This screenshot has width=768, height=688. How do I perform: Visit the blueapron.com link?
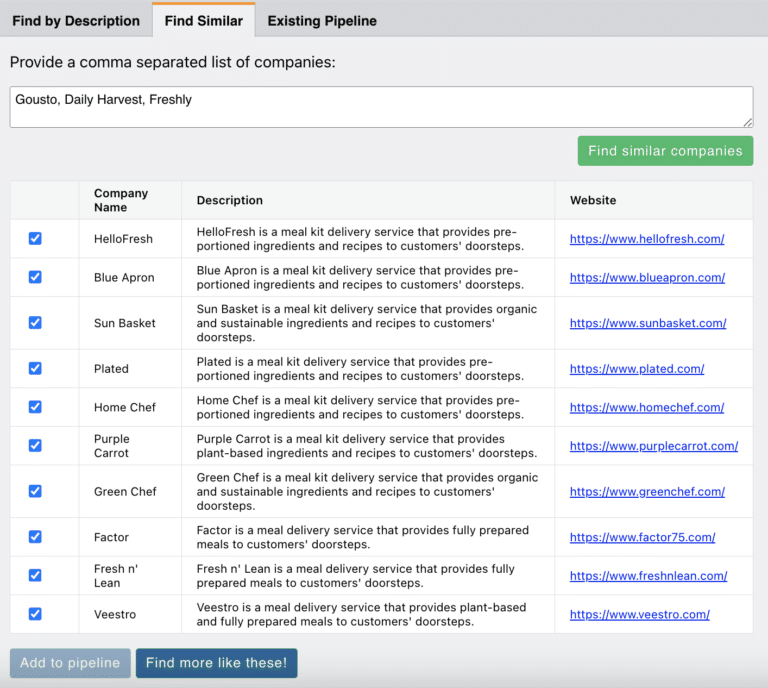coord(647,277)
